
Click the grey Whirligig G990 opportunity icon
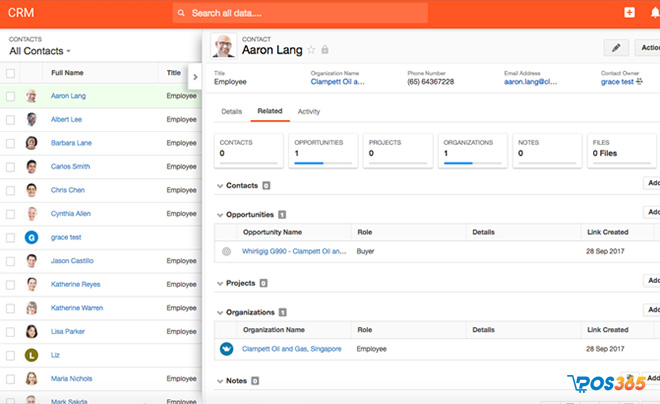[226, 252]
